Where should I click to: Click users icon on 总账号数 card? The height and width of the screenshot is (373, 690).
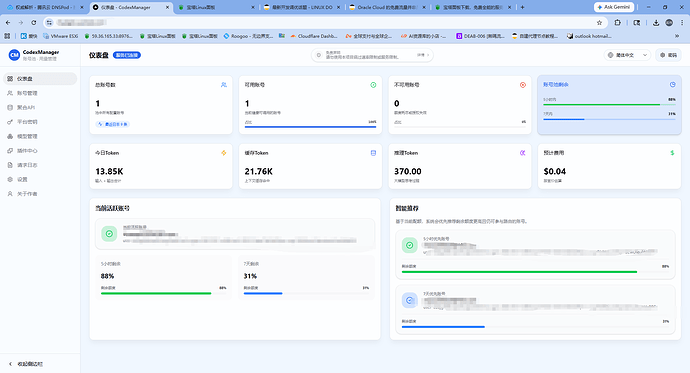coord(224,85)
